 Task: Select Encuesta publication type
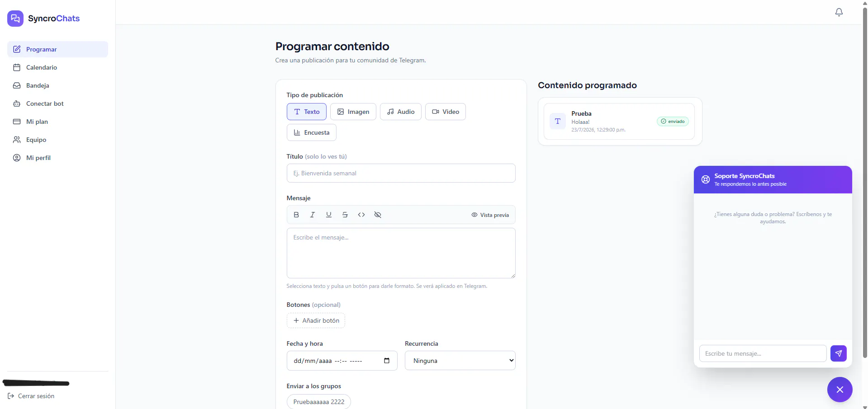click(312, 132)
